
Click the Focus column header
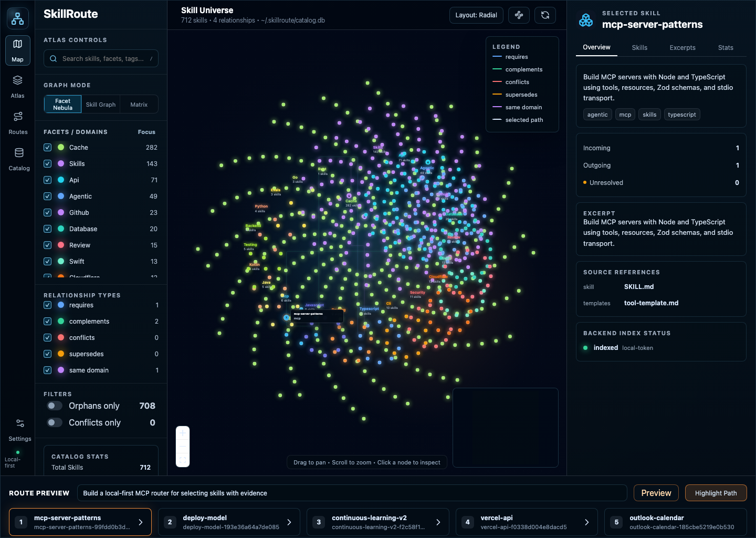pyautogui.click(x=146, y=132)
